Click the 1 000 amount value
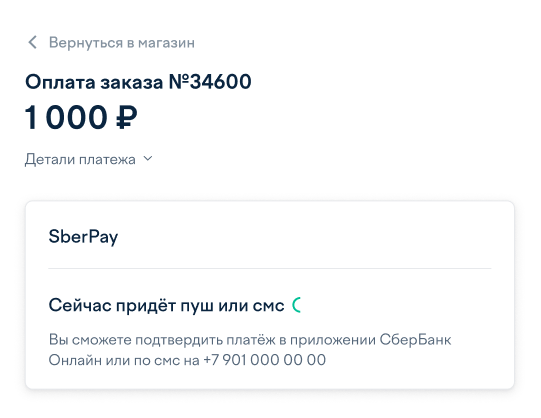The width and height of the screenshot is (541, 418). point(66,117)
